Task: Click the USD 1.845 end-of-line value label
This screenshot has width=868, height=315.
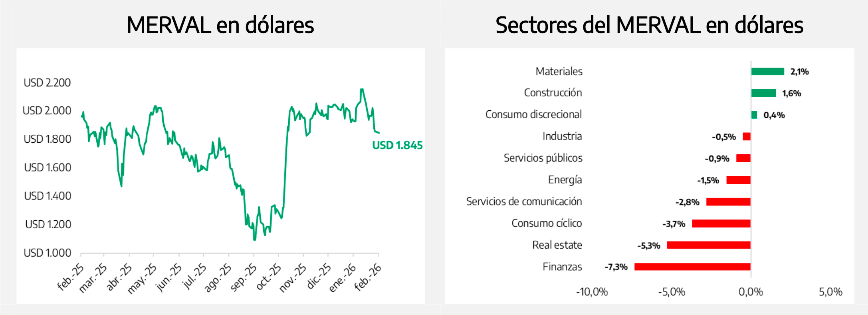Action: coord(397,145)
